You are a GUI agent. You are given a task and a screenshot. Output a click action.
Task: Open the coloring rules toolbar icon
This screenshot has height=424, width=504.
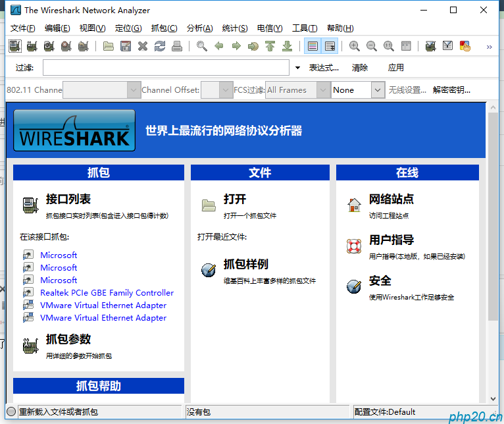click(465, 46)
